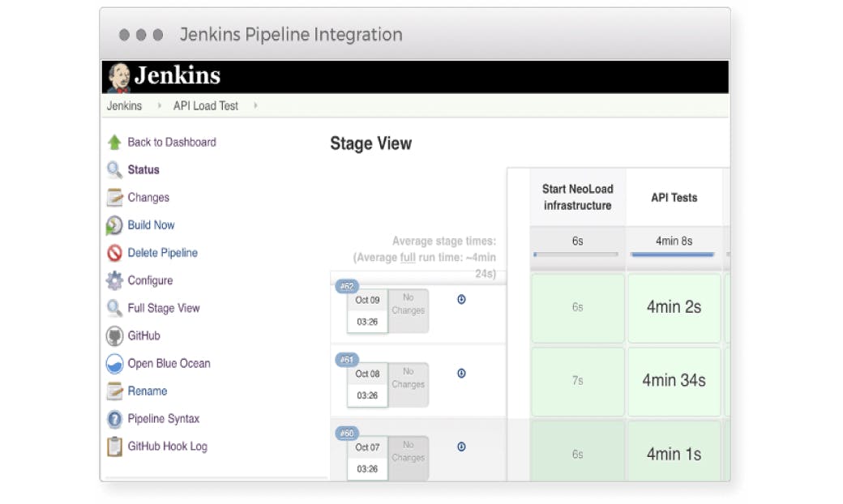Click the GitHub octocat icon
This screenshot has height=504, width=843.
[114, 335]
